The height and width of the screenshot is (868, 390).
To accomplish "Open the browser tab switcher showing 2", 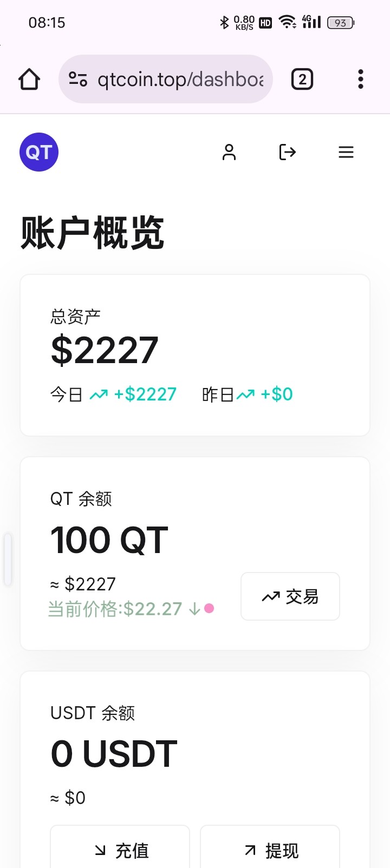I will point(302,80).
